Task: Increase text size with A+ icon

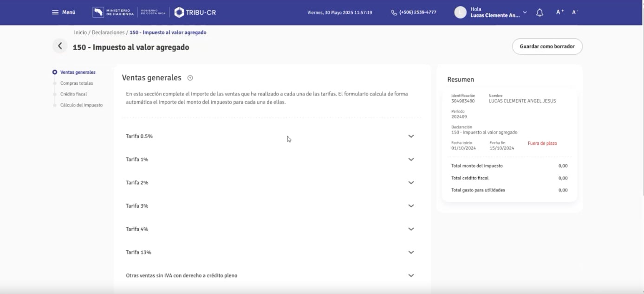Action: click(559, 12)
